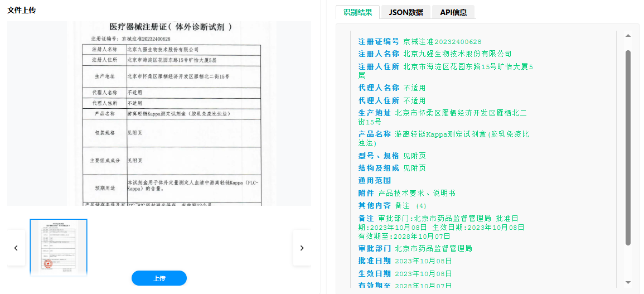Screen dimensions: 644x294
Task: Go to next thumbnail with right arrow
Action: pyautogui.click(x=302, y=248)
